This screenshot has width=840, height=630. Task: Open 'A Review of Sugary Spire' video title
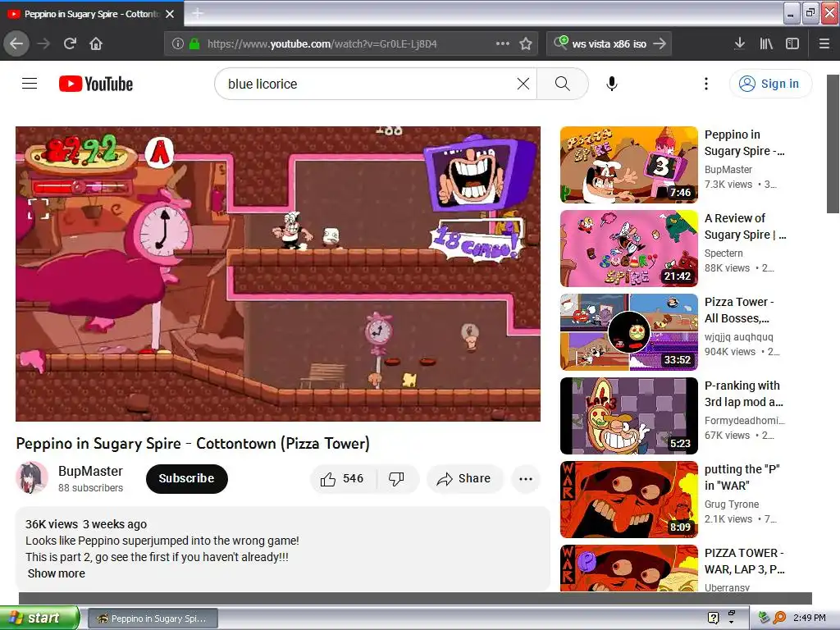pyautogui.click(x=745, y=226)
